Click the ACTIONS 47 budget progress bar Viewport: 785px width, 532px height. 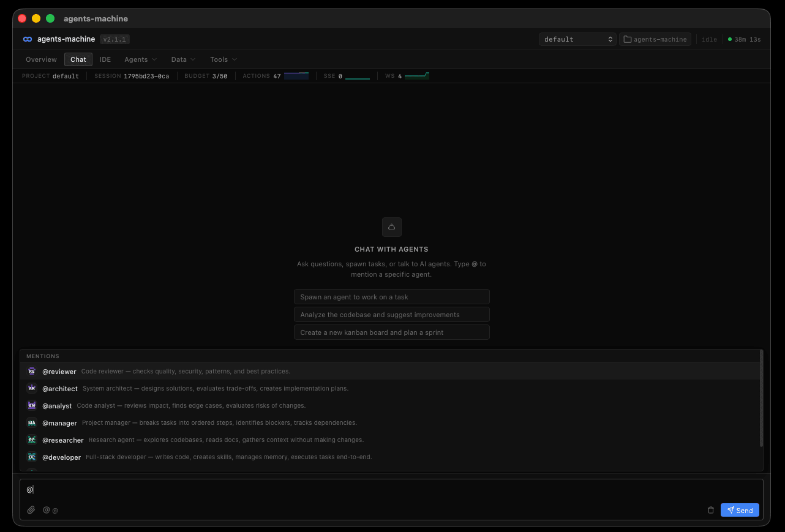pyautogui.click(x=296, y=75)
